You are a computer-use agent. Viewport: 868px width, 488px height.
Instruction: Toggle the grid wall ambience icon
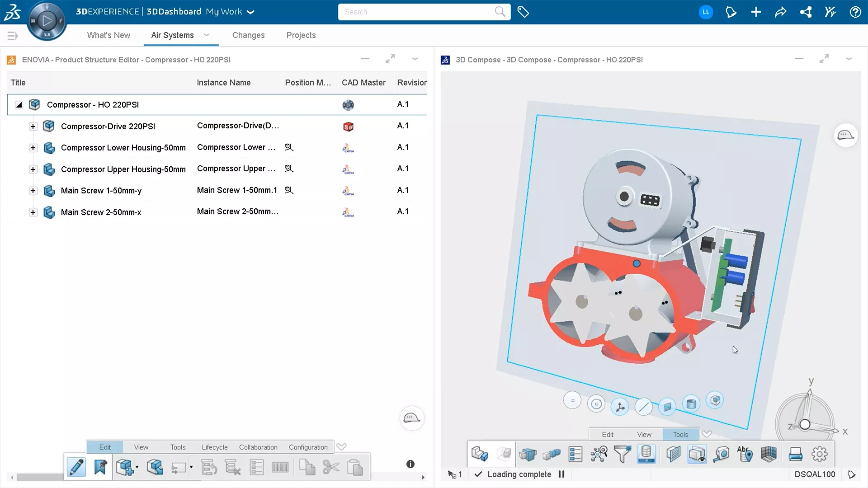(769, 454)
